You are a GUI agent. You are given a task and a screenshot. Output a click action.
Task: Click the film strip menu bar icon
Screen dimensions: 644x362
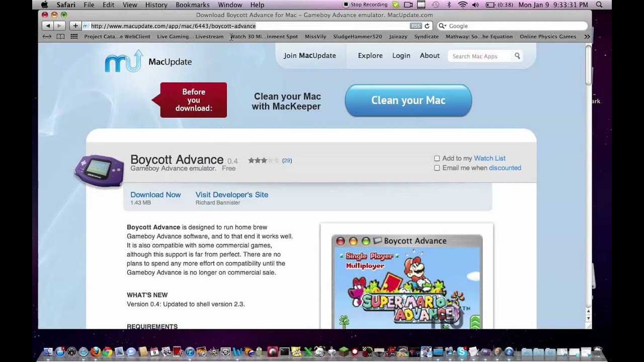tap(422, 5)
